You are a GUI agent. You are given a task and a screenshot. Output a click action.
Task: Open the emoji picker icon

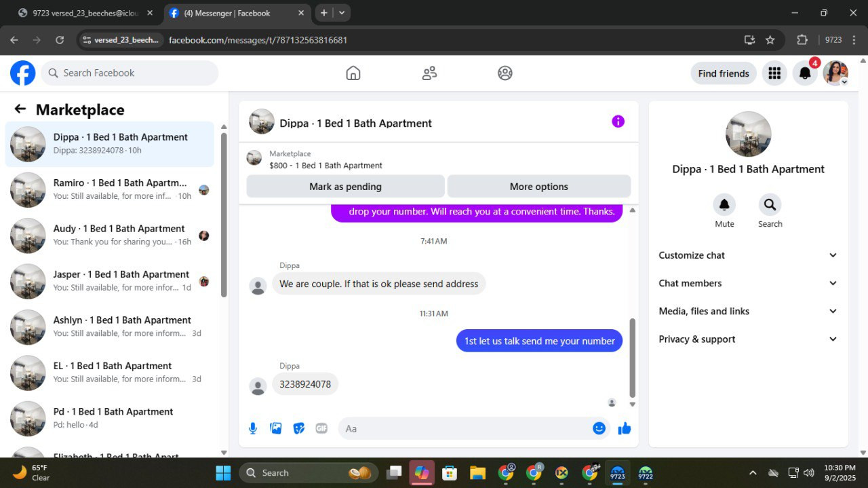pos(599,428)
